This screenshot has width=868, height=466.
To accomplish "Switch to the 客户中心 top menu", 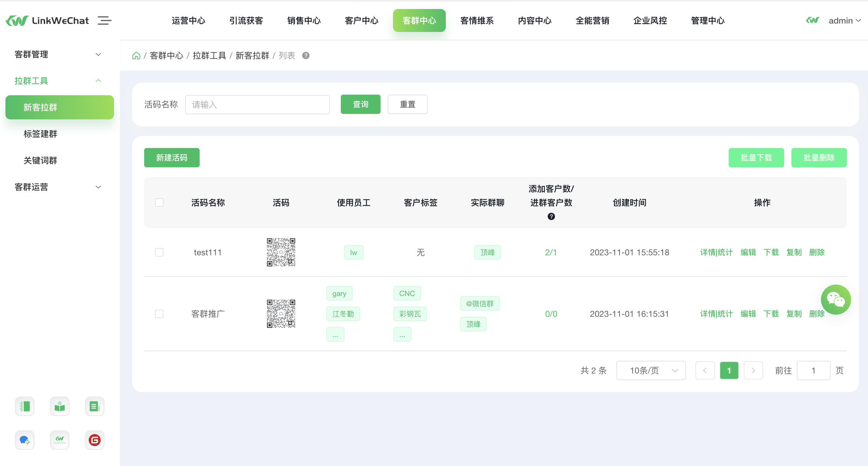I will click(361, 20).
